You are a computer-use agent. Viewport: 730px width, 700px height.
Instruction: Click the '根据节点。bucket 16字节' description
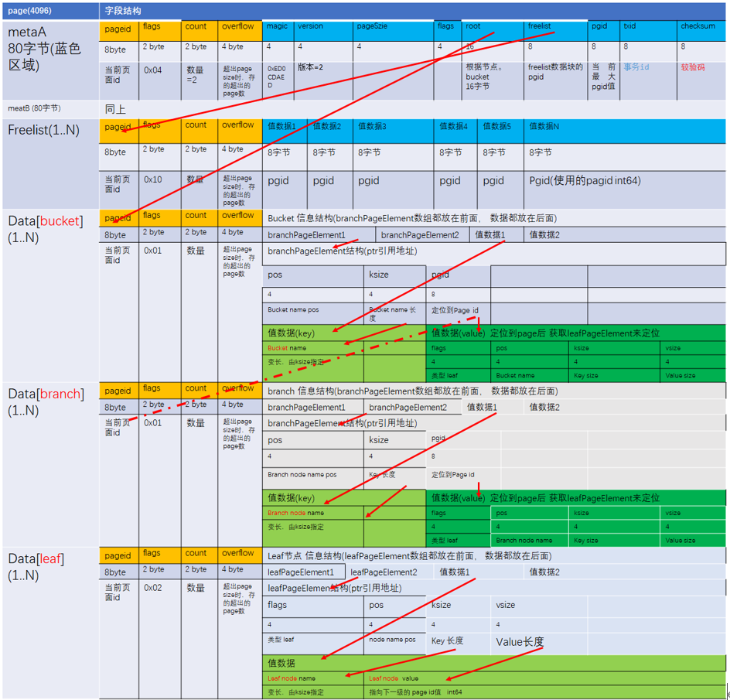point(493,81)
